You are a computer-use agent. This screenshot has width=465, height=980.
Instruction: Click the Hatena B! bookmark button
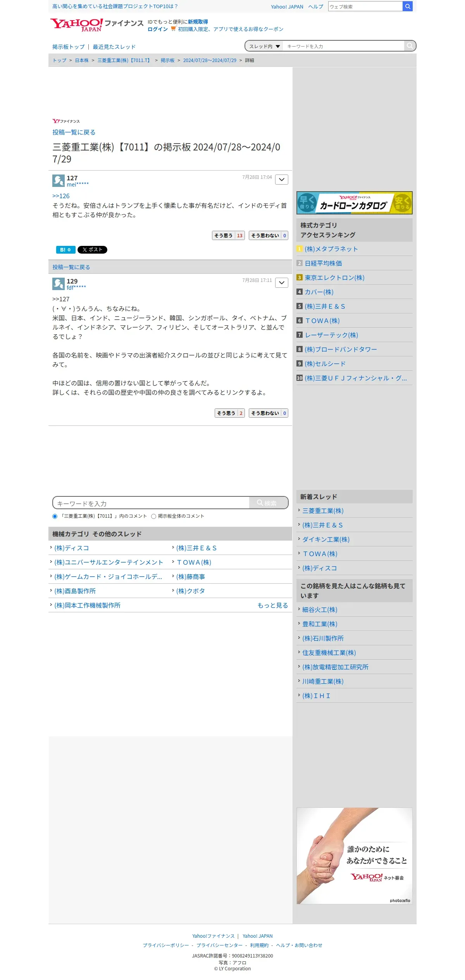65,250
